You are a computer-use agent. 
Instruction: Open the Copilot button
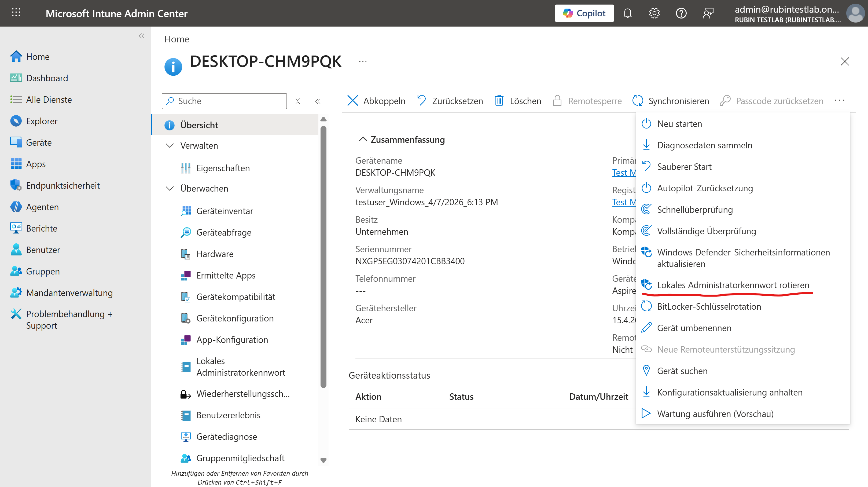click(584, 13)
